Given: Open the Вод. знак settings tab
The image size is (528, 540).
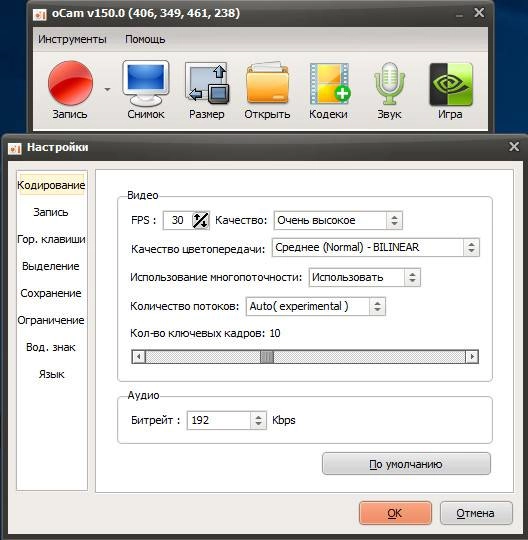Looking at the screenshot, I should pyautogui.click(x=51, y=347).
